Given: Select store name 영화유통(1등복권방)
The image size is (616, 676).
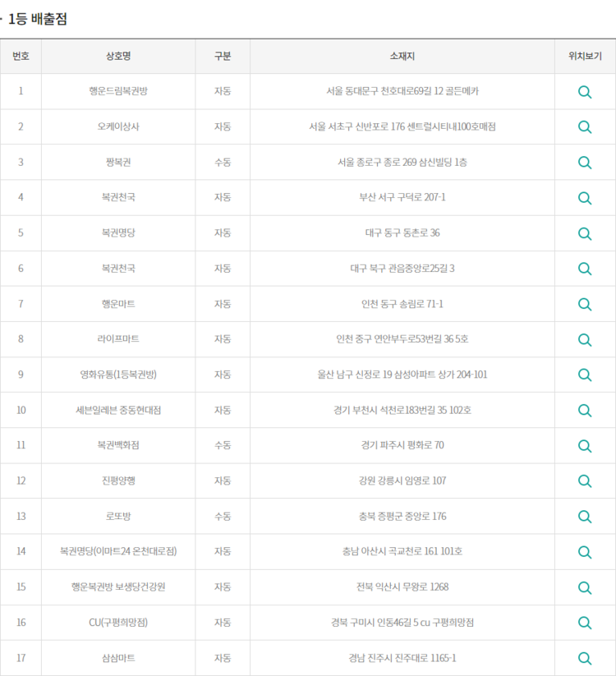Looking at the screenshot, I should (x=118, y=375).
